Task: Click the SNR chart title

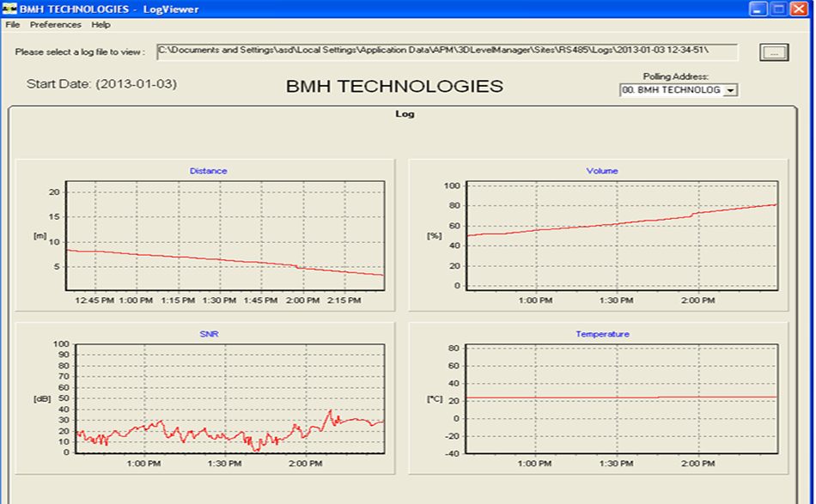Action: 209,334
